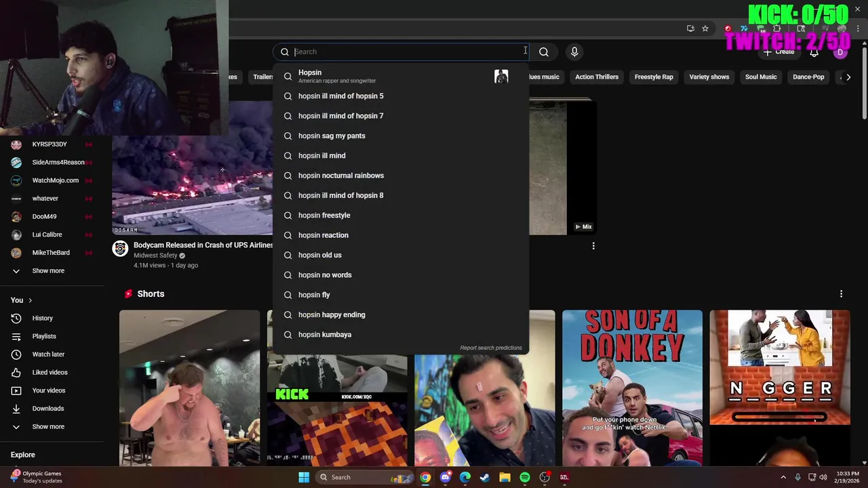The height and width of the screenshot is (488, 868).
Task: Open the Midwest Safety channel avatar
Action: 120,249
